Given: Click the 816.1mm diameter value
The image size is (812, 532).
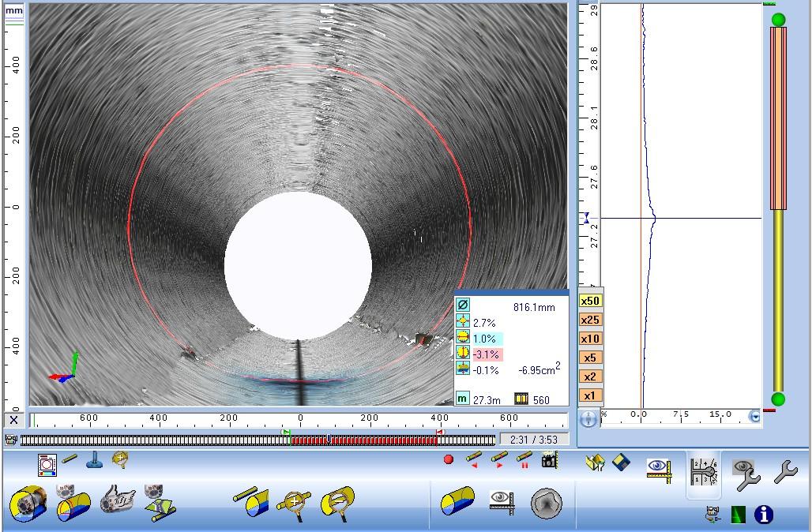Looking at the screenshot, I should tap(534, 307).
